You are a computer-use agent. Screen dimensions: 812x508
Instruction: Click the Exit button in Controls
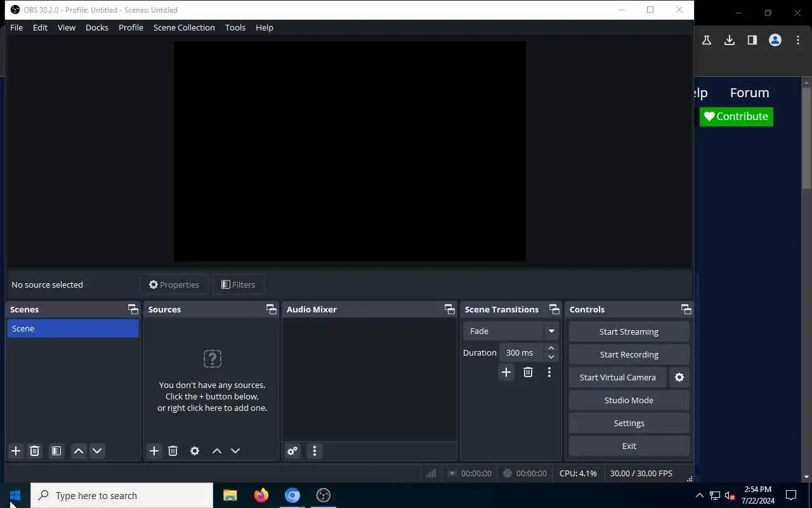[629, 446]
